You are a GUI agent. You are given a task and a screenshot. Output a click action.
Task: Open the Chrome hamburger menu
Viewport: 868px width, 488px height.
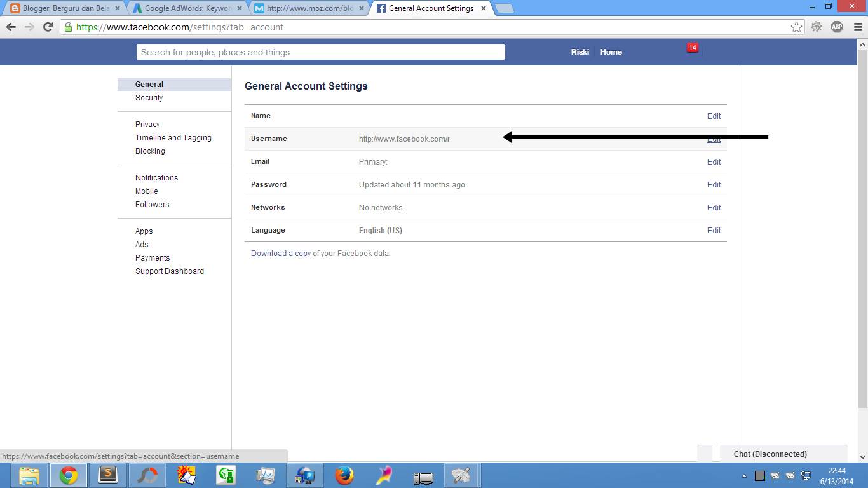pos(857,27)
